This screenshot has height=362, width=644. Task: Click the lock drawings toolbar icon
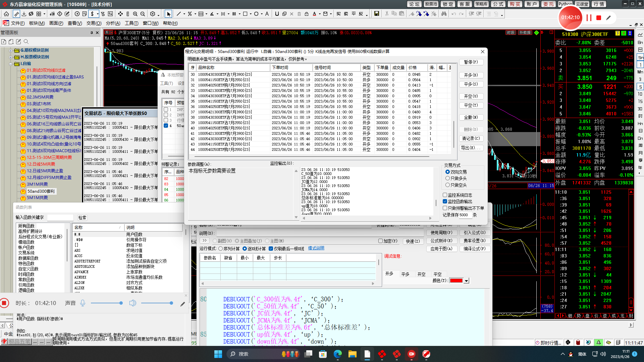click(307, 14)
